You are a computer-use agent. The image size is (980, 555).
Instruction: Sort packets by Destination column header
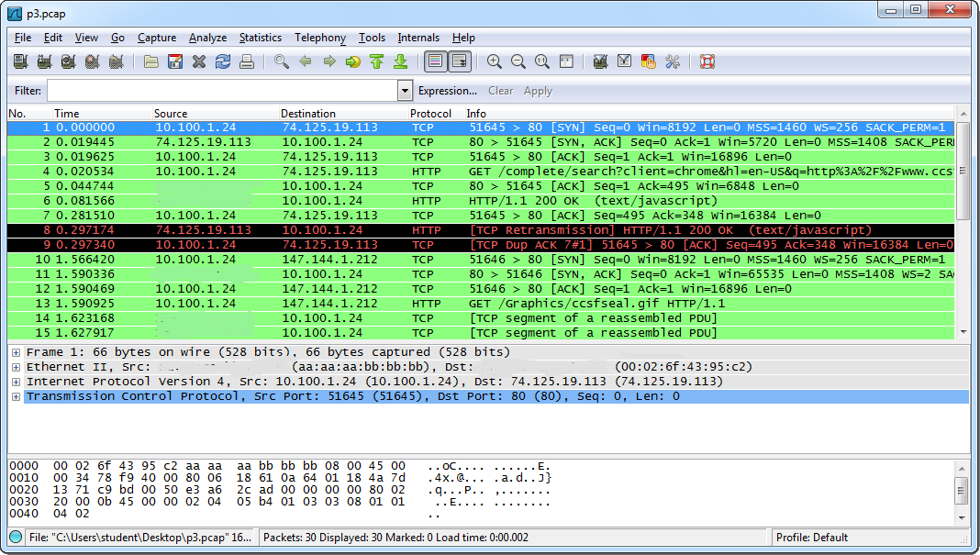click(x=343, y=113)
